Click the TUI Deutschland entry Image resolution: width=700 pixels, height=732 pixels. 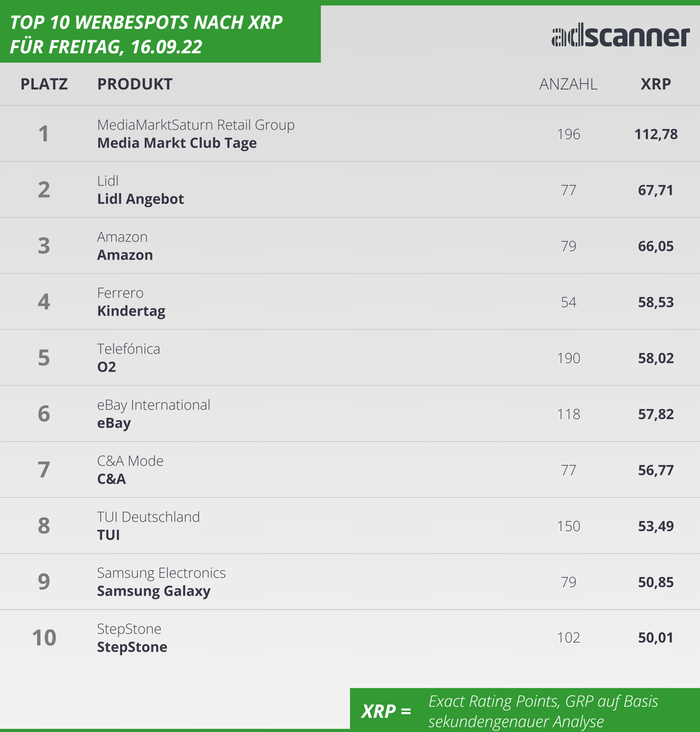[x=148, y=517]
